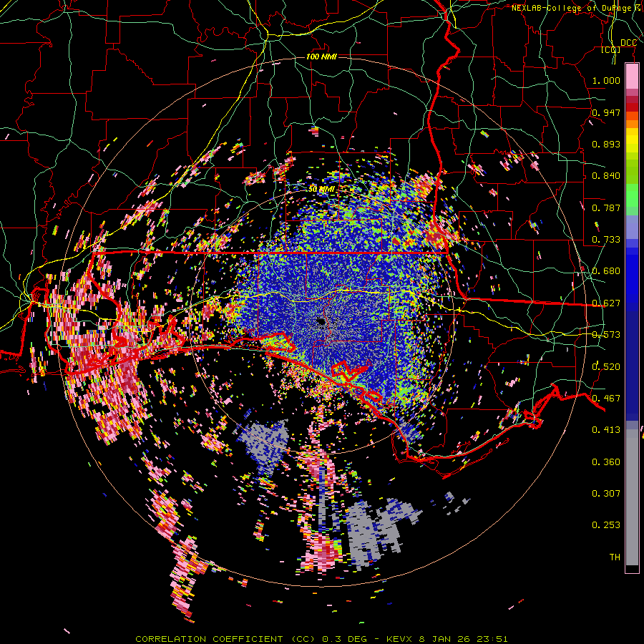Click the 50 NMI range ring label
The height and width of the screenshot is (644, 644).
click(x=321, y=190)
